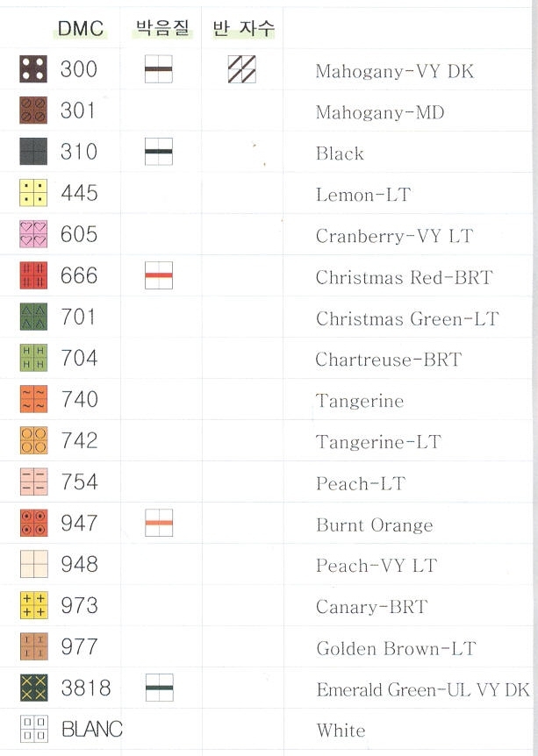
Task: Click the 반 자수 column header
Action: pos(243,28)
